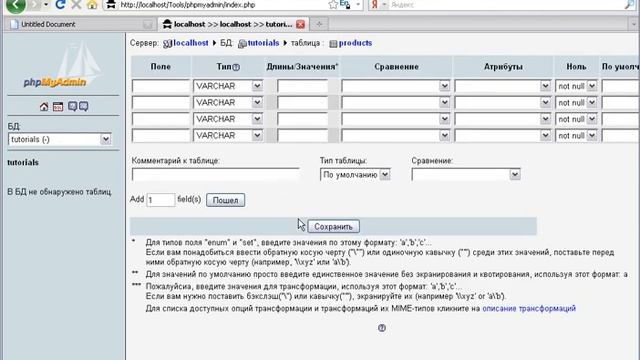Click the search magnifier in browser search box

click(630, 5)
